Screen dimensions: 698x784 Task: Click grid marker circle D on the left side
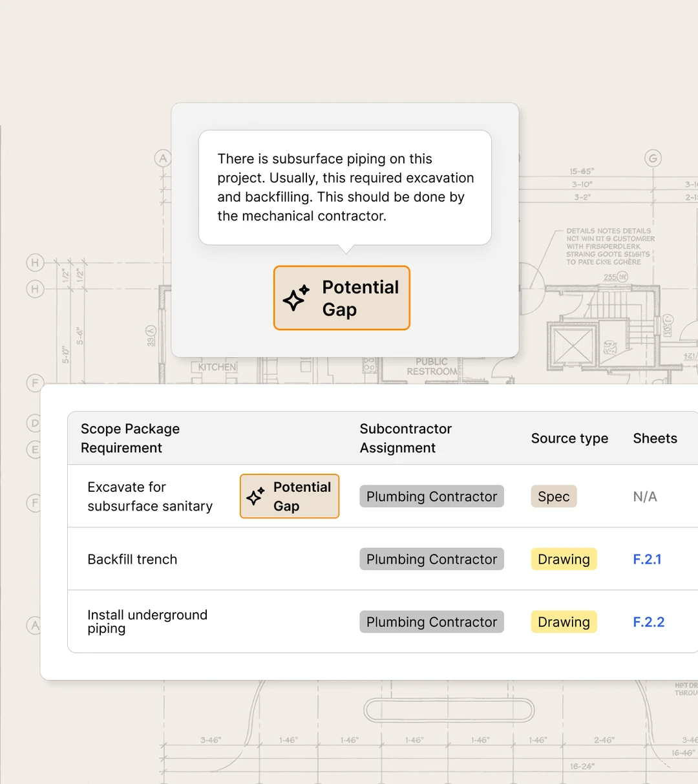point(34,423)
